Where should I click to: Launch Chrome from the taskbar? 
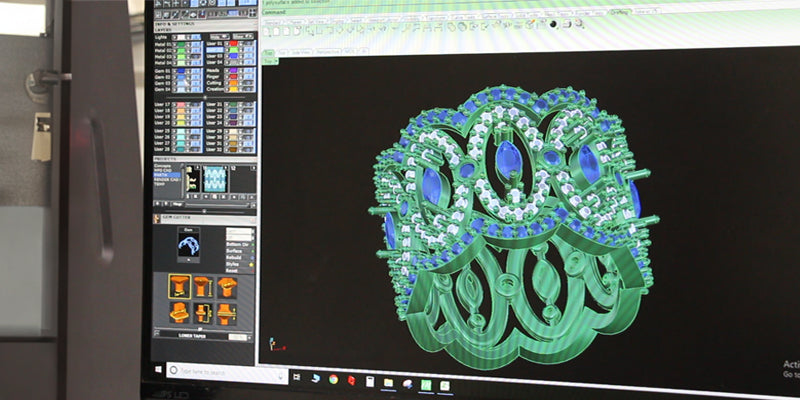333,379
